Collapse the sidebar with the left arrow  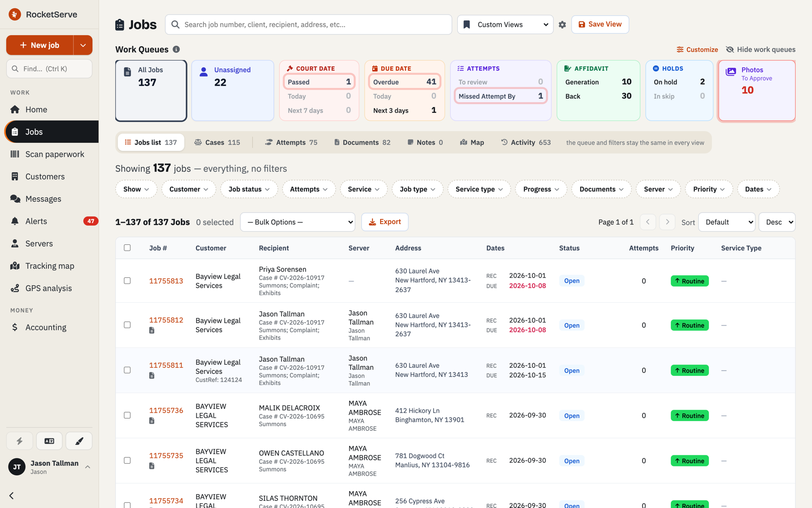(x=12, y=495)
